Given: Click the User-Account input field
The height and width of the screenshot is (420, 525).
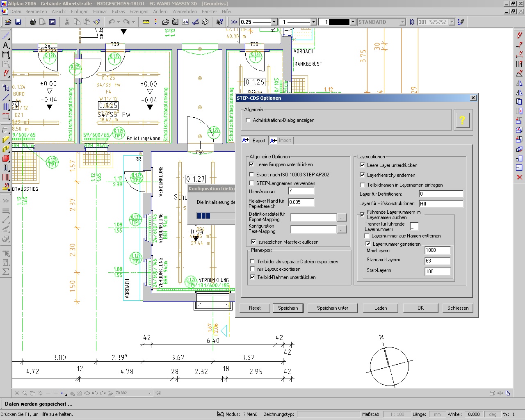Looking at the screenshot, I should [x=301, y=191].
